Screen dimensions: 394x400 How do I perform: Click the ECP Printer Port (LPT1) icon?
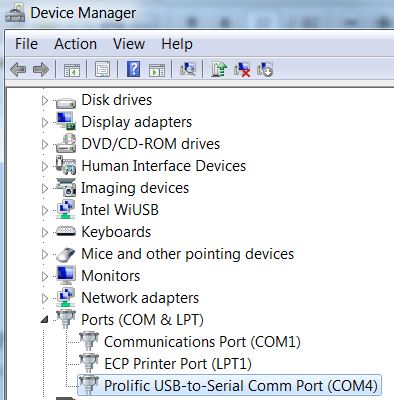[x=89, y=363]
